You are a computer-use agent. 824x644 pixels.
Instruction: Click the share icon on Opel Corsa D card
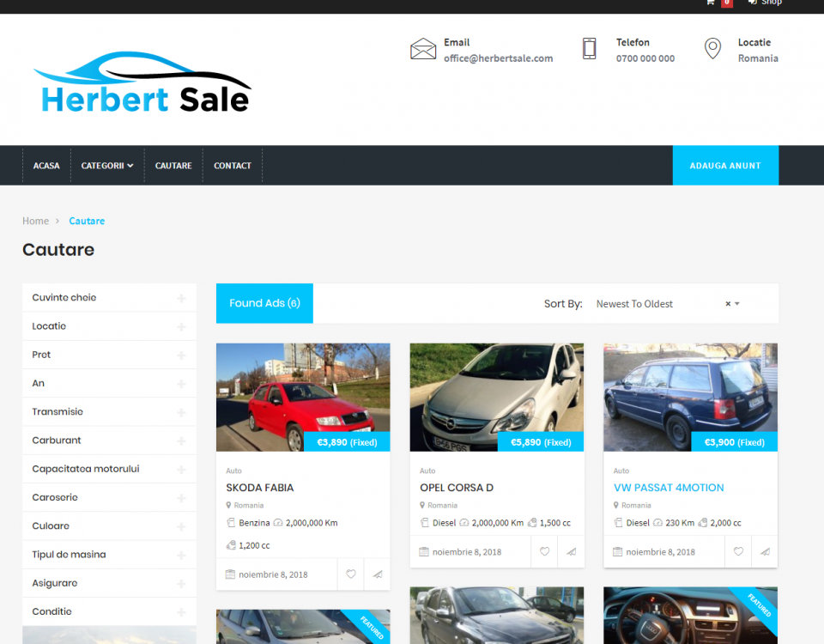(572, 551)
